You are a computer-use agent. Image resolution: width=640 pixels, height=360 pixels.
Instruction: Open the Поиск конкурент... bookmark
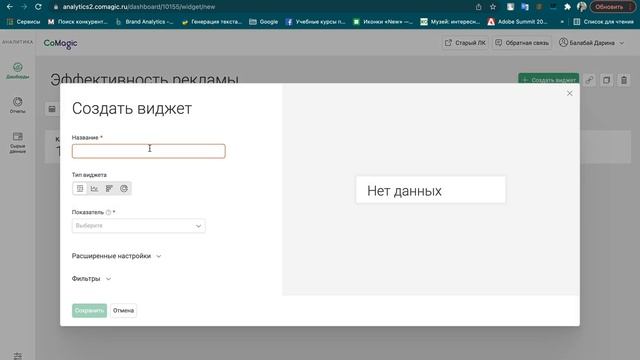pos(78,22)
